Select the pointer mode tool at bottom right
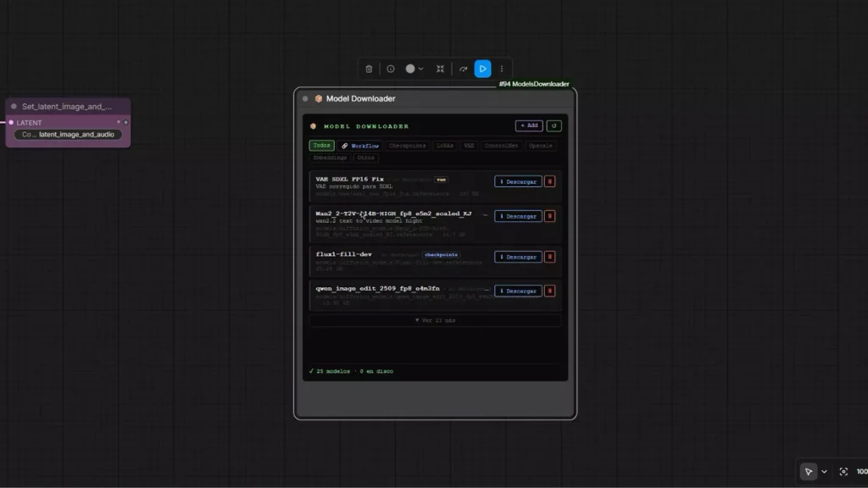 808,472
